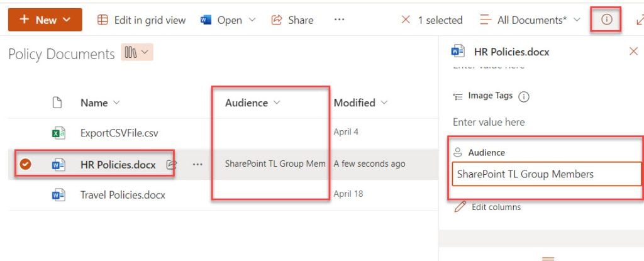Click the April 18 modified date
644x261 pixels.
348,194
